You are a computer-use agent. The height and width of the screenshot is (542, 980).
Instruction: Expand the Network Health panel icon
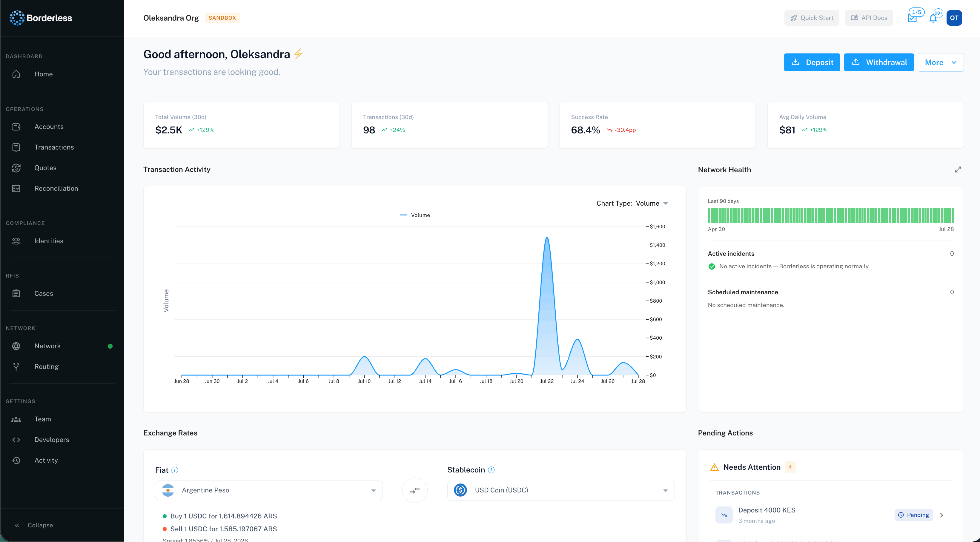point(958,170)
